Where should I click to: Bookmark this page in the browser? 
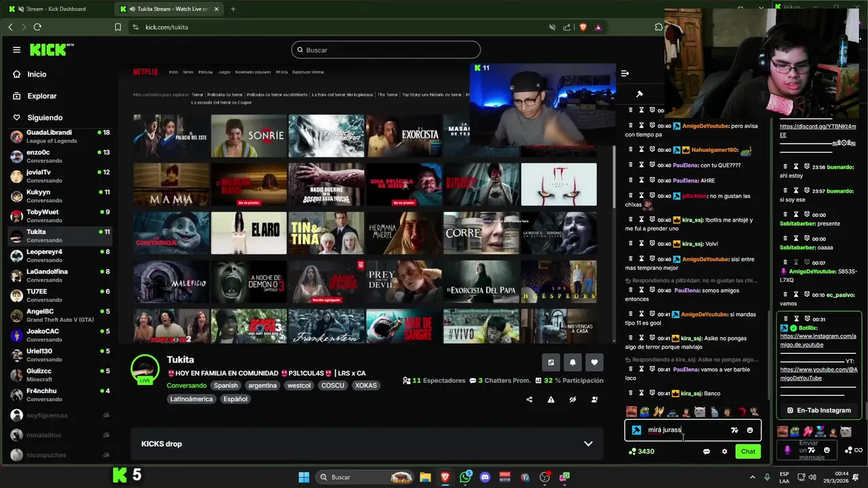point(118,27)
